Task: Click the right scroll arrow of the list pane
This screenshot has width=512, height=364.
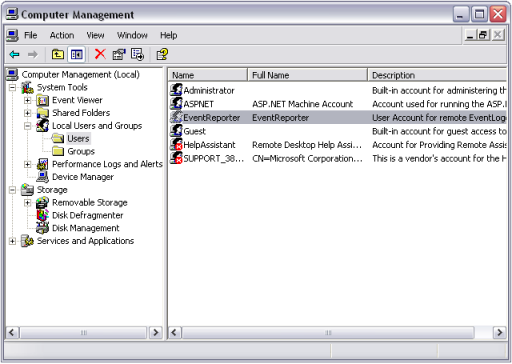Action: click(x=500, y=333)
